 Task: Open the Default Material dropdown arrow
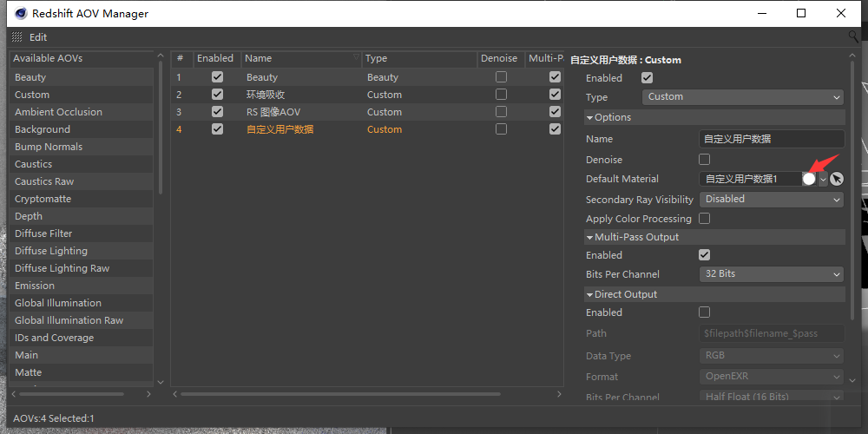(x=823, y=180)
